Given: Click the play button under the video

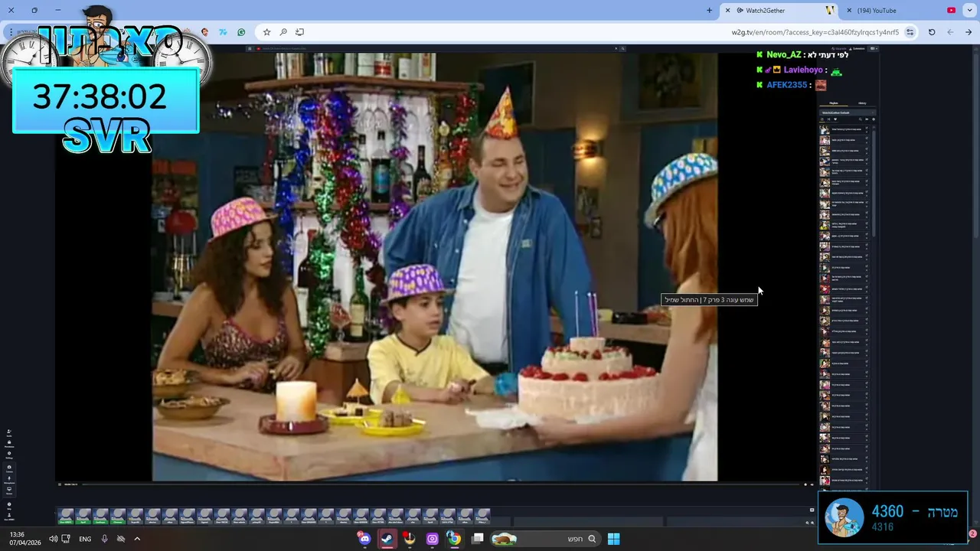Looking at the screenshot, I should click(x=60, y=484).
